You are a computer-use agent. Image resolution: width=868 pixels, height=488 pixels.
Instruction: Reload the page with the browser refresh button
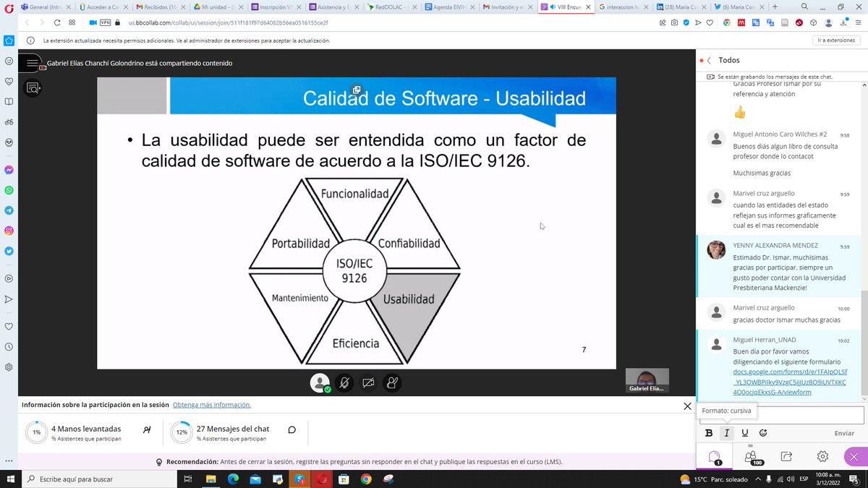[56, 23]
